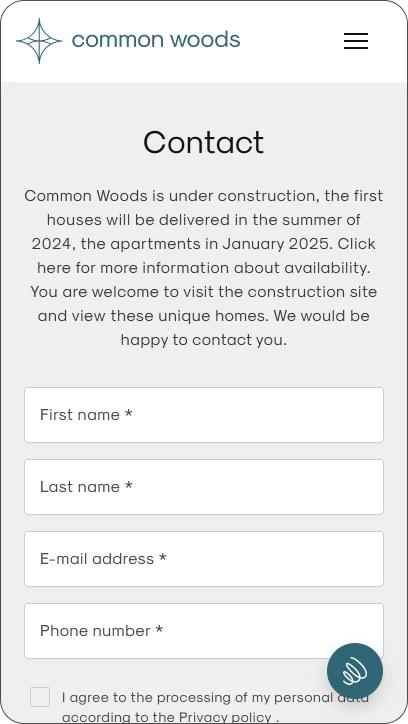Select the Phone number input field
408x724 pixels.
point(204,631)
